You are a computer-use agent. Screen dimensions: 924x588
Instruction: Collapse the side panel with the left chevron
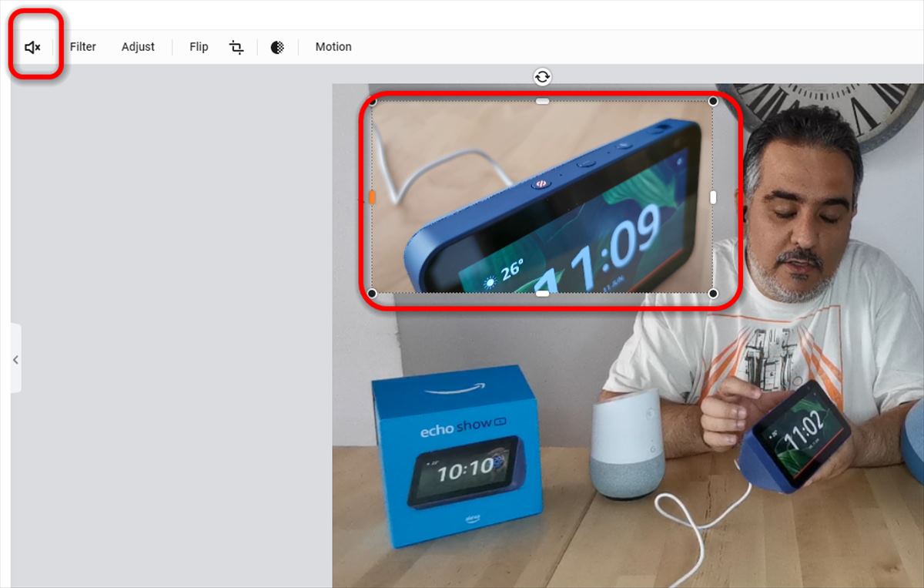click(15, 360)
